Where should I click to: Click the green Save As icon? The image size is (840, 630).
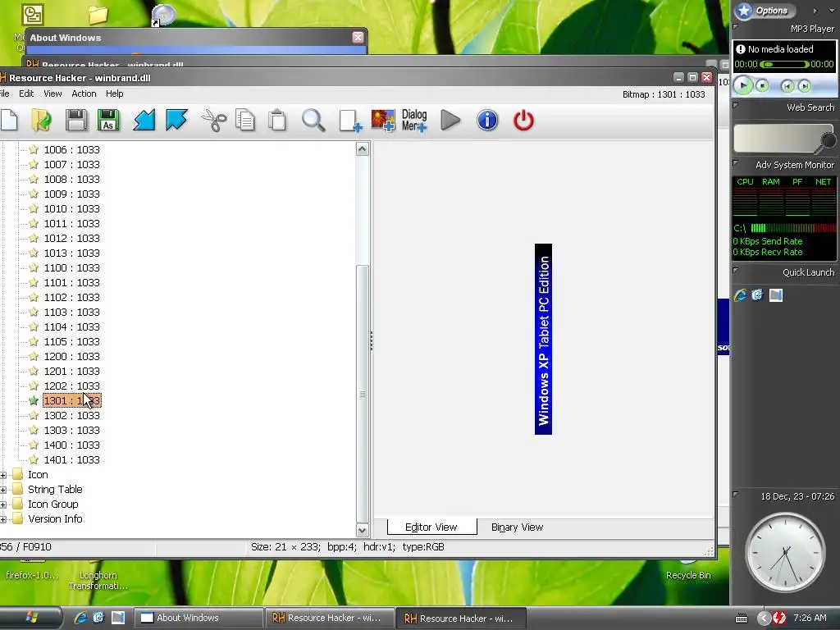pyautogui.click(x=108, y=120)
